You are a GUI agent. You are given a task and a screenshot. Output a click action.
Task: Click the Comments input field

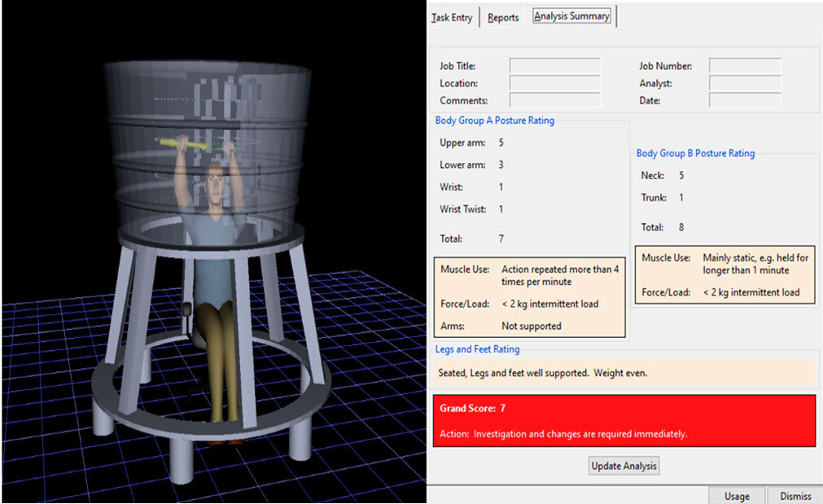click(x=555, y=100)
